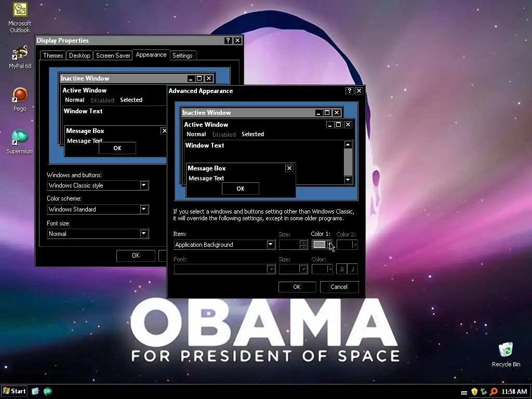Open the font Size dropdown
The image size is (532, 399).
293,269
